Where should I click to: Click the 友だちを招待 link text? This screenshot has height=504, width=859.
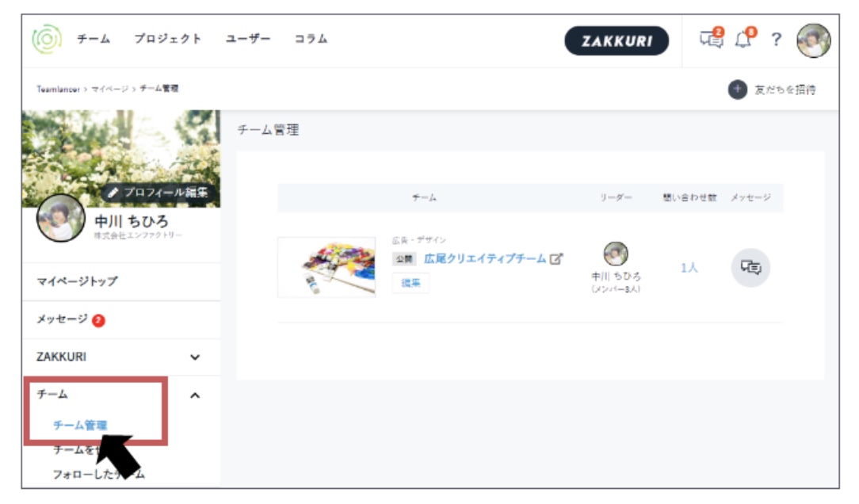click(x=785, y=90)
